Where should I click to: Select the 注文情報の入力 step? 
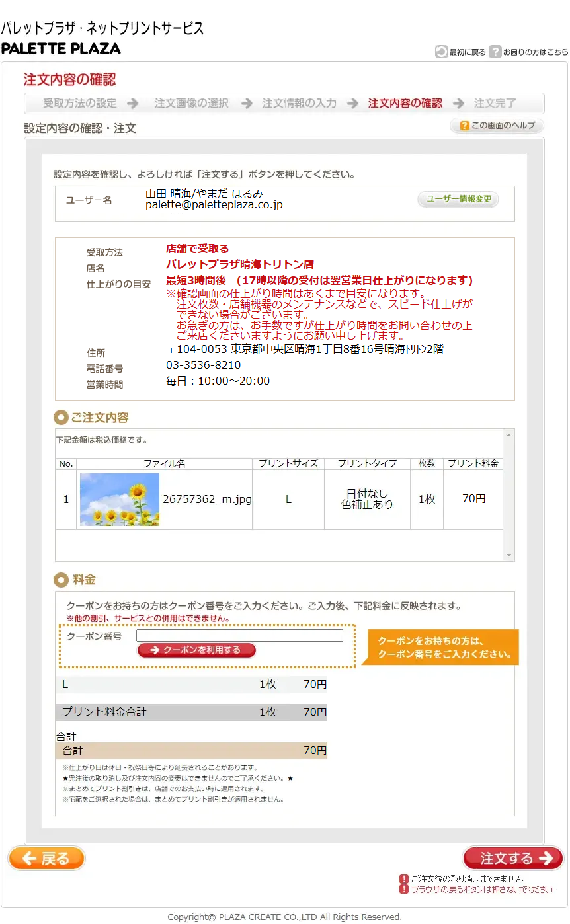(300, 103)
